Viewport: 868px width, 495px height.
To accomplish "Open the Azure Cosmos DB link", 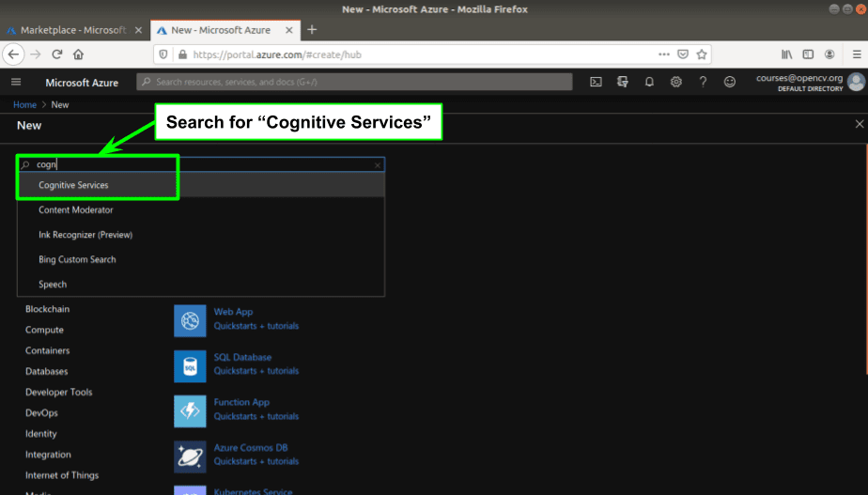I will pyautogui.click(x=251, y=447).
